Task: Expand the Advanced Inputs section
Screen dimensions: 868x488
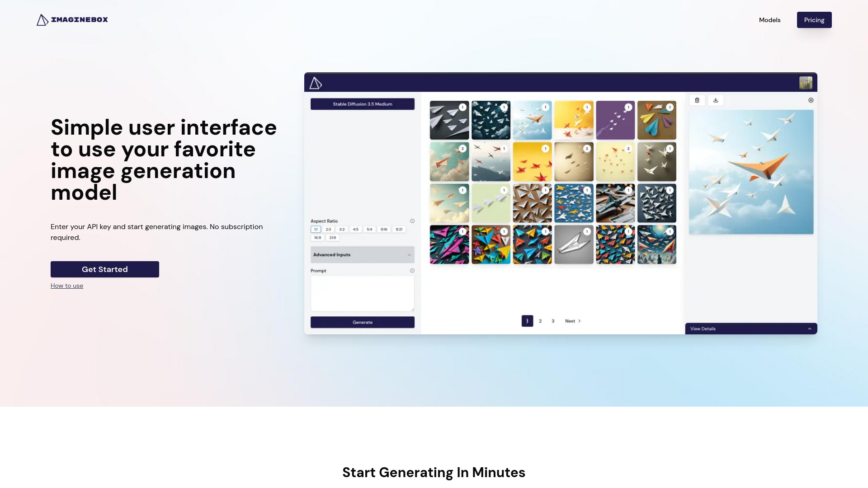Action: [362, 254]
